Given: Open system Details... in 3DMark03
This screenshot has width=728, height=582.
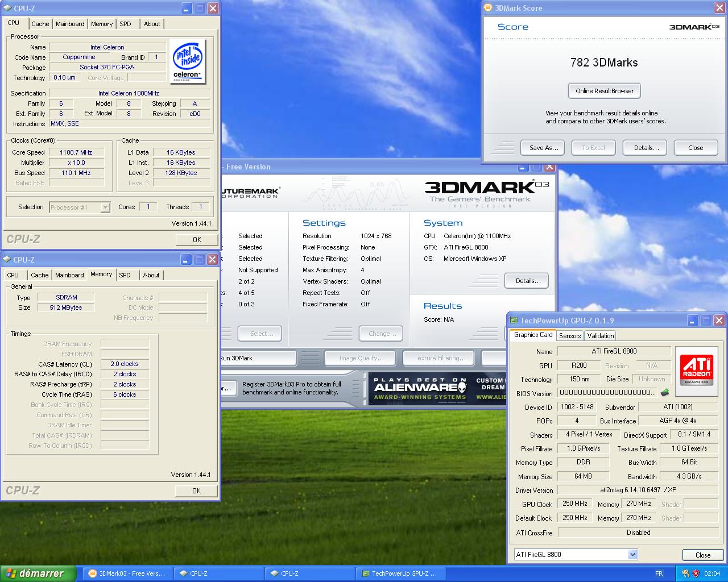Looking at the screenshot, I should pos(528,281).
